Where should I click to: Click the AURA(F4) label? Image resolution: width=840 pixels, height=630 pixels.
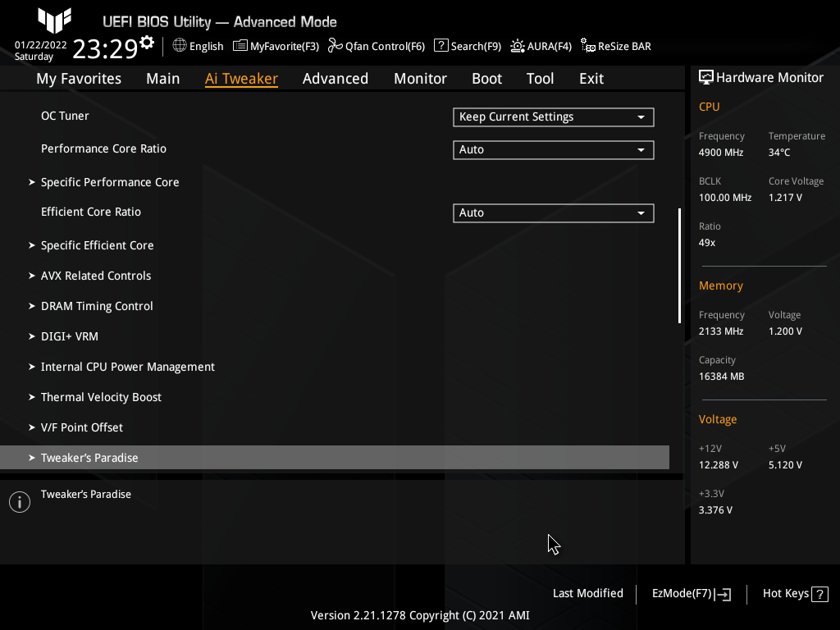[x=549, y=46]
